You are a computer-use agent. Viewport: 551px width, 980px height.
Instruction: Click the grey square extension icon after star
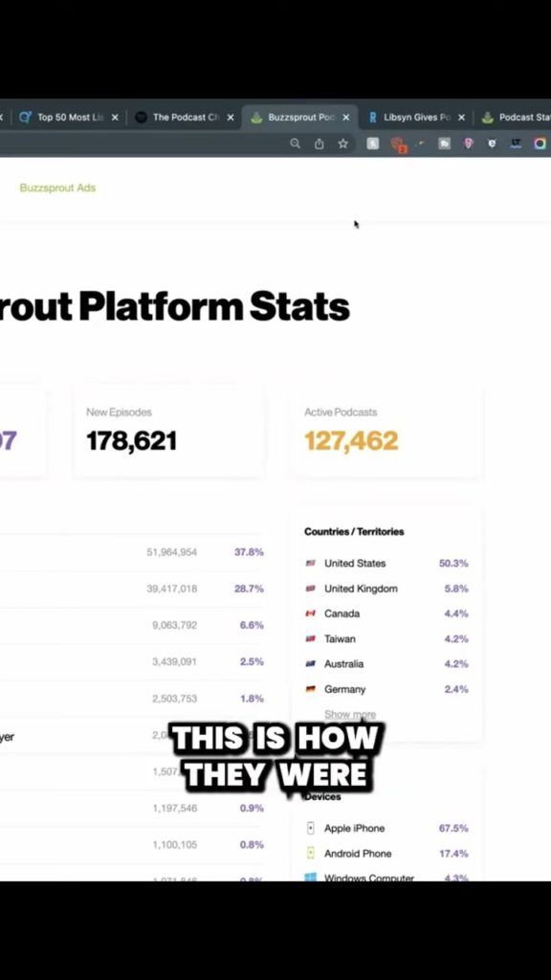tap(372, 144)
